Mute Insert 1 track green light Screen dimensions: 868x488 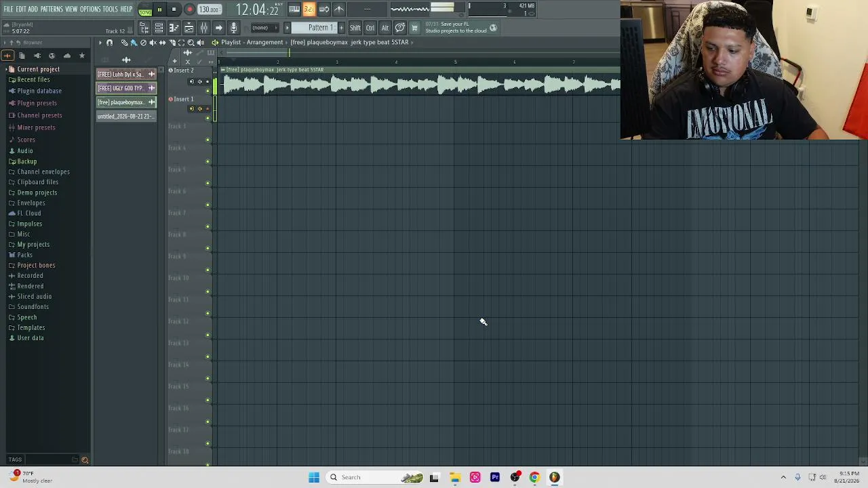point(208,118)
